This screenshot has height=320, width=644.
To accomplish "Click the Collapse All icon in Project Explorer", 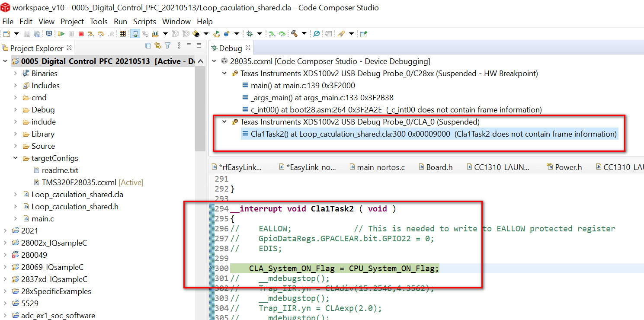I will [148, 46].
